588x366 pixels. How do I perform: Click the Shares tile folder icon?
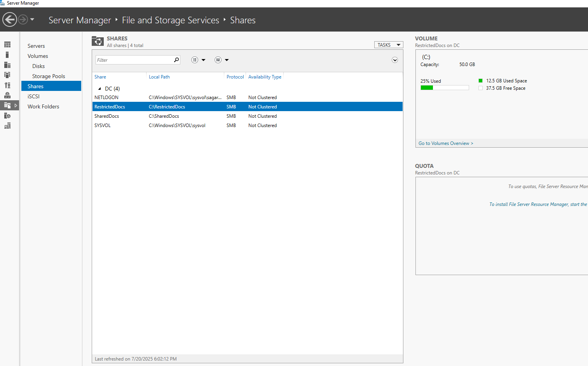coord(98,41)
